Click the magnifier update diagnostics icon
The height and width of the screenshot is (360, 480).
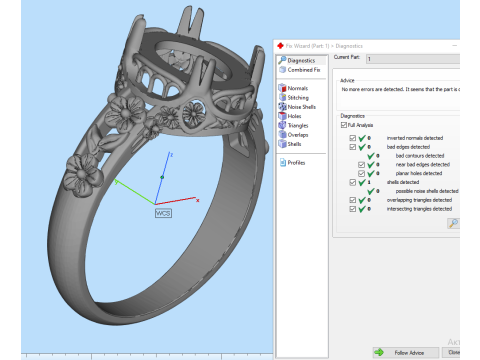453,223
